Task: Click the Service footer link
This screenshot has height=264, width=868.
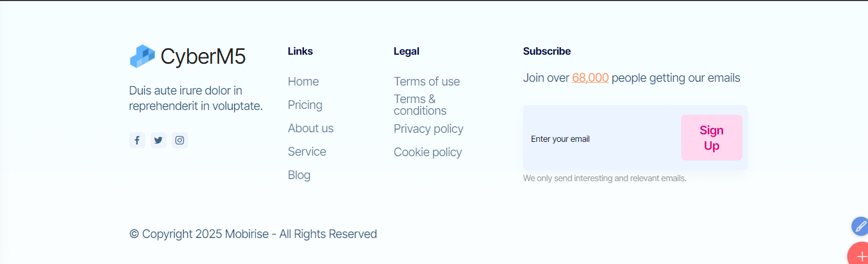Action: coord(307,152)
